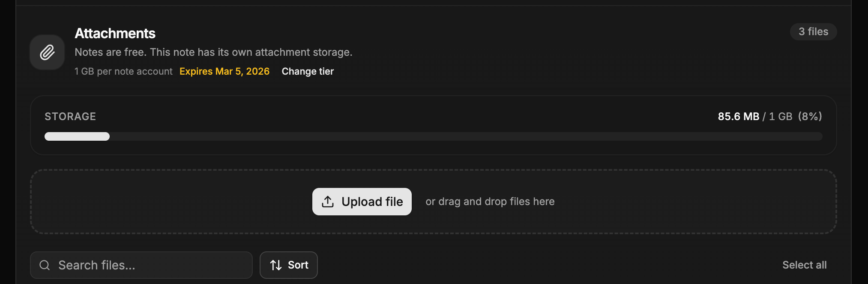Click the Expires Mar 5, 2026 notice
Viewport: 868px width, 284px height.
[224, 71]
